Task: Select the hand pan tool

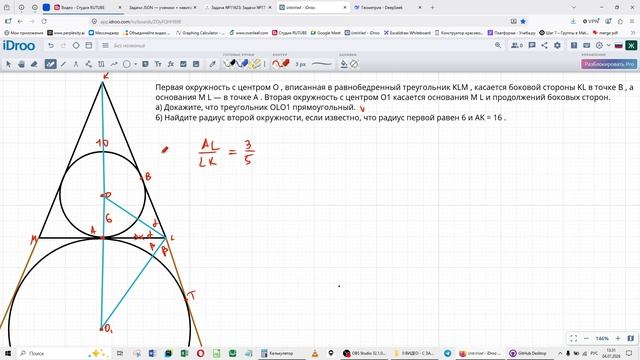Action: tap(21, 64)
